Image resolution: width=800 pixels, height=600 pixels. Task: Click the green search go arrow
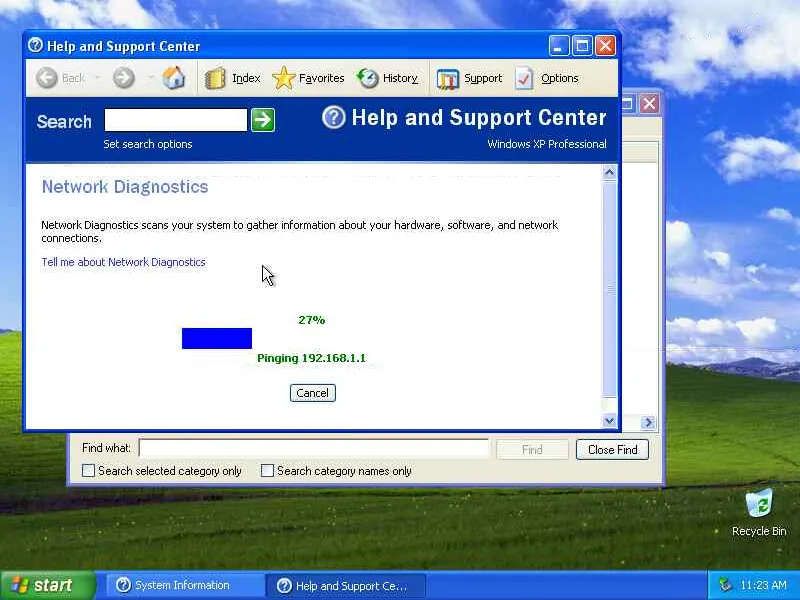263,120
